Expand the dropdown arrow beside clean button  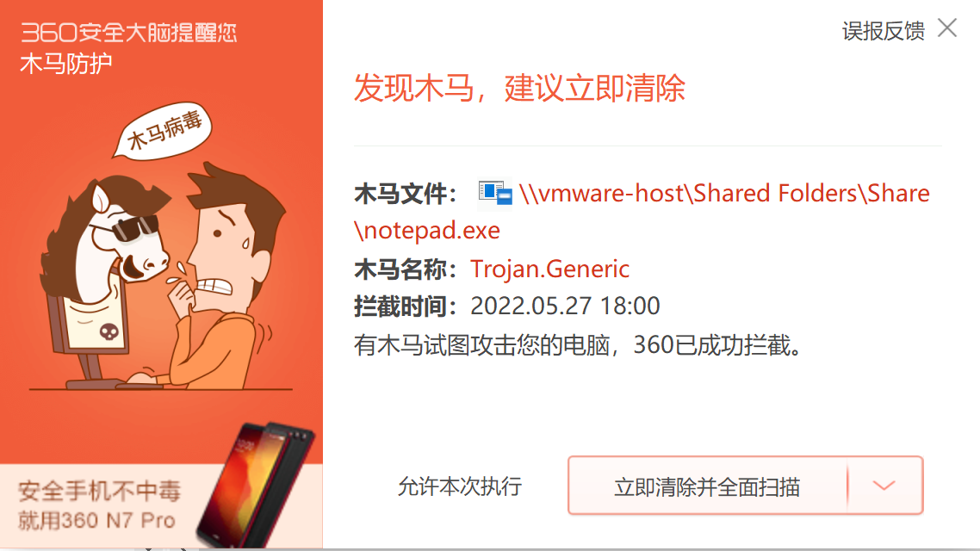click(884, 486)
